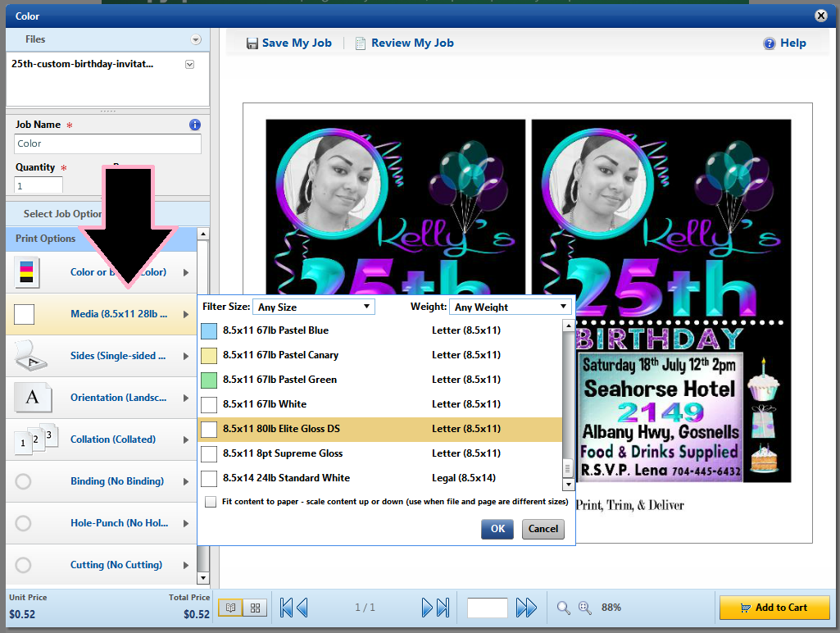Select the Cutting radio option
Image resolution: width=840 pixels, height=633 pixels.
(x=24, y=565)
